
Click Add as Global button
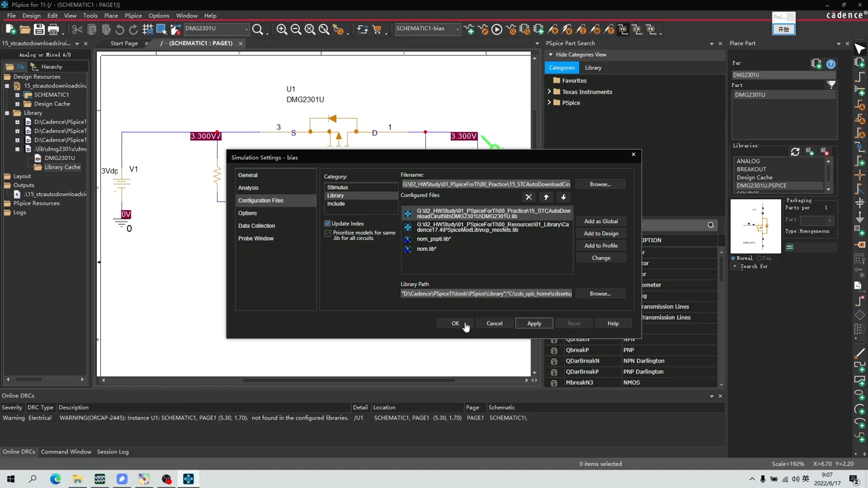[x=601, y=222]
